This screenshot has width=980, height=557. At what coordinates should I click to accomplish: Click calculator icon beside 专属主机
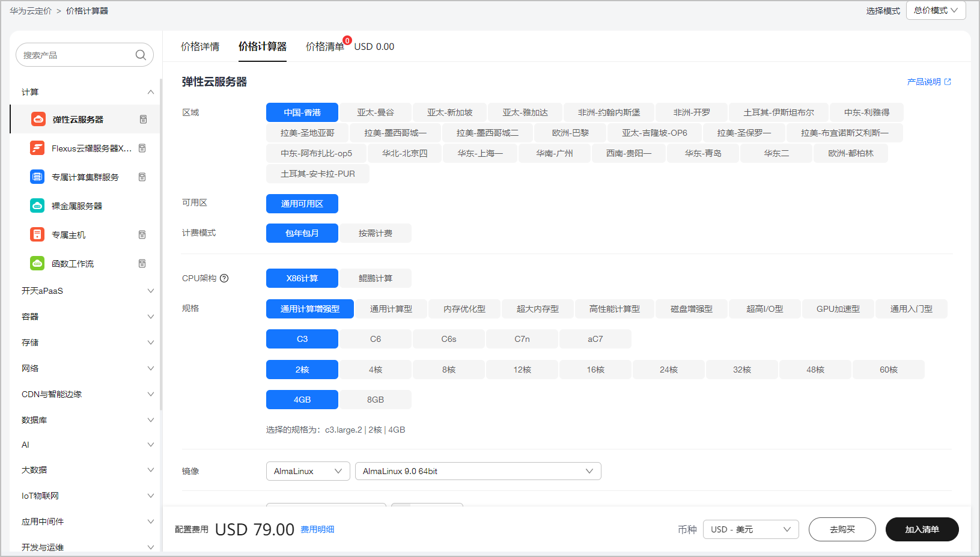point(142,235)
